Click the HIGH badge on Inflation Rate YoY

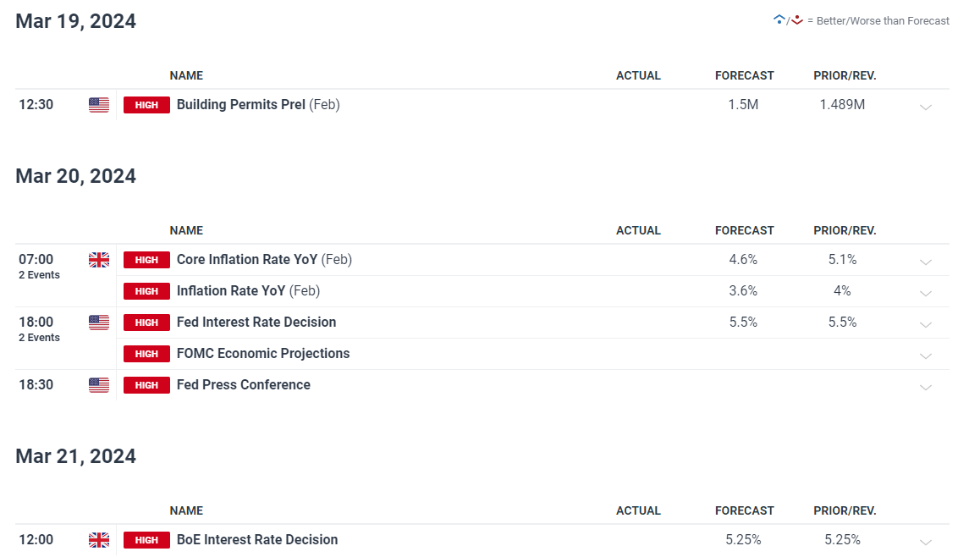click(x=146, y=291)
